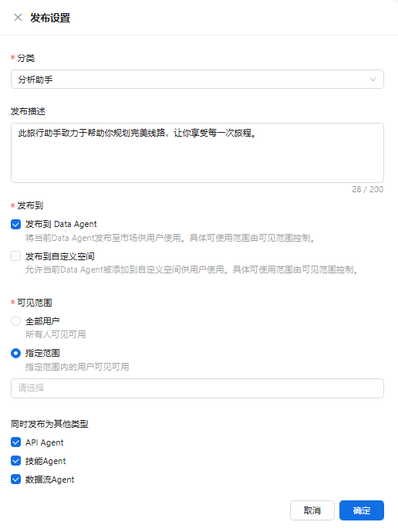Viewport: 398px width, 532px height.
Task: Select the 全部用户 radio button
Action: click(16, 321)
